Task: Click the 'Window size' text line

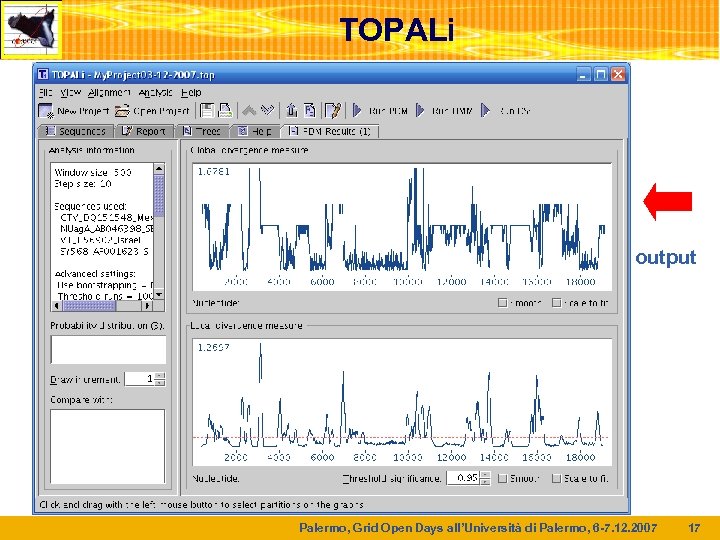Action: click(x=93, y=173)
